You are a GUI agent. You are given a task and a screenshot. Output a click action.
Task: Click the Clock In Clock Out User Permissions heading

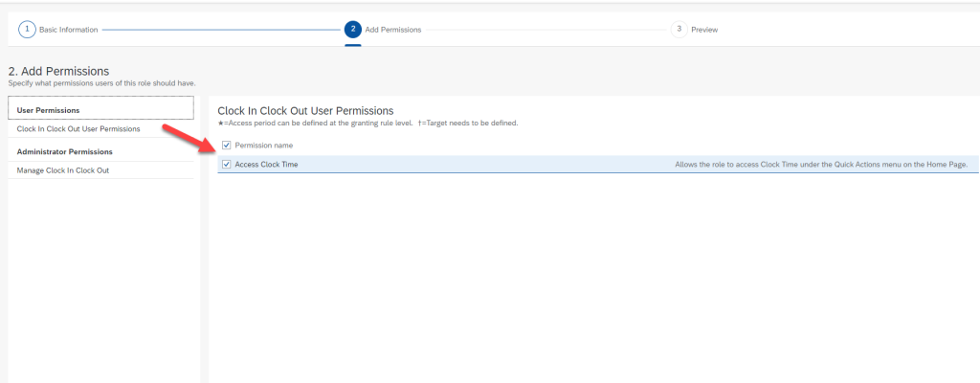coord(305,111)
